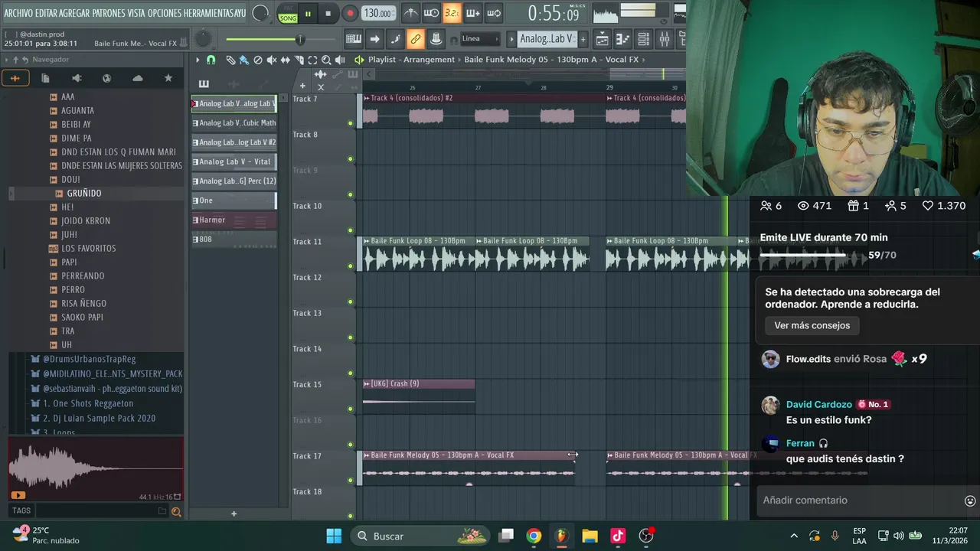The width and height of the screenshot is (980, 551).
Task: Select the browser favorites star icon
Action: (x=168, y=78)
